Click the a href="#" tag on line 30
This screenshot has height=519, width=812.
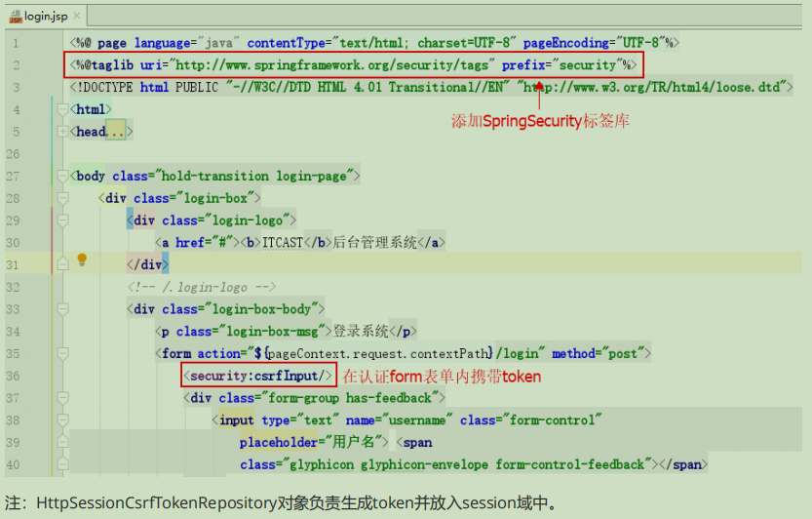pos(198,243)
